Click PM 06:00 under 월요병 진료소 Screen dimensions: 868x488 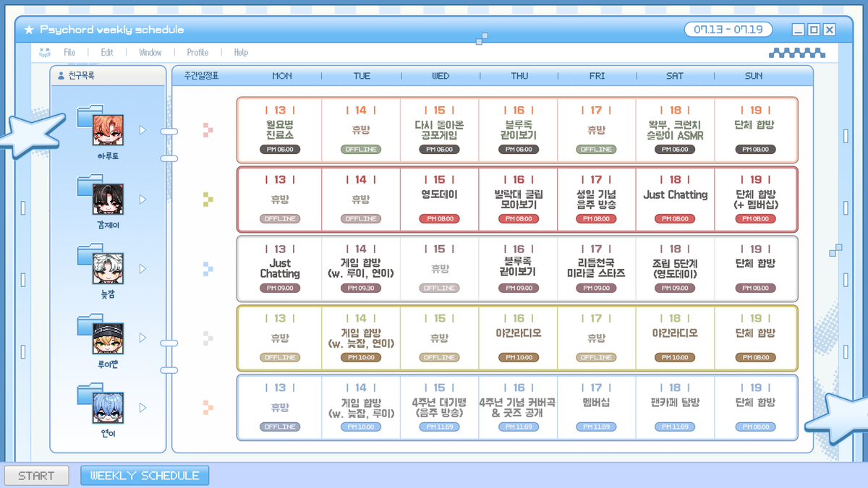(280, 150)
